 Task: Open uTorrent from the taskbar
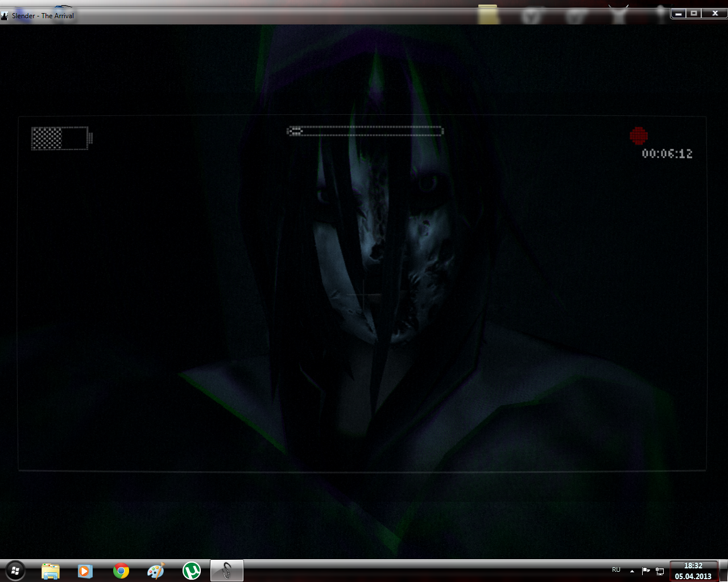click(x=192, y=571)
